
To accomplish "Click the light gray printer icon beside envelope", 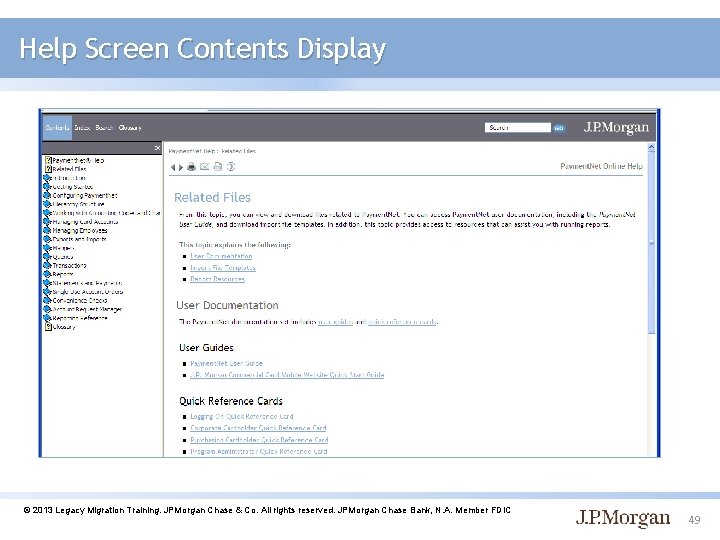I will (218, 167).
